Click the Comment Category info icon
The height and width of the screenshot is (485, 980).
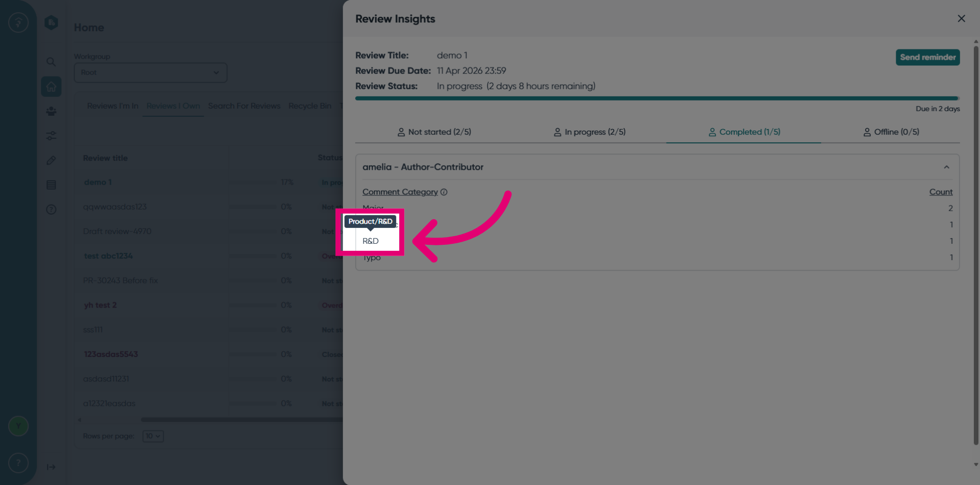click(444, 192)
